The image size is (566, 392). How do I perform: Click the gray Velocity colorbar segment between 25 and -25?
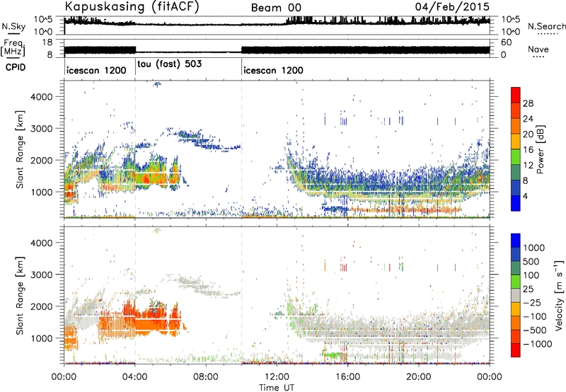[516, 296]
